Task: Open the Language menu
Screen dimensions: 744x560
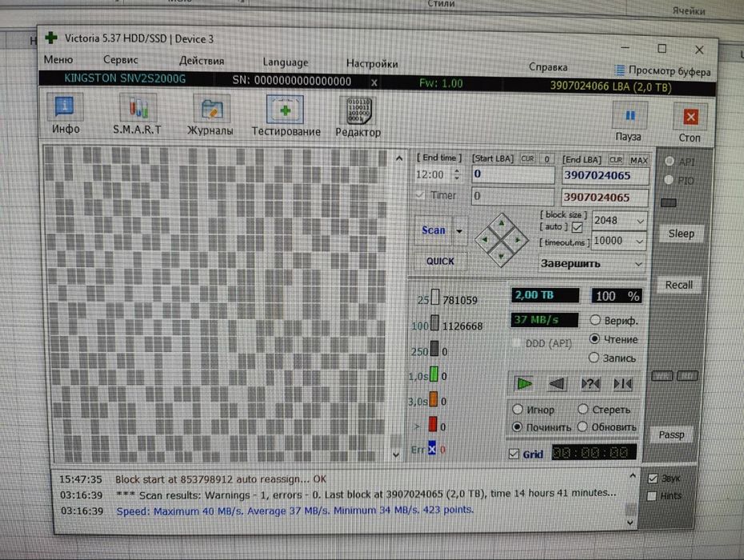Action: click(x=285, y=62)
